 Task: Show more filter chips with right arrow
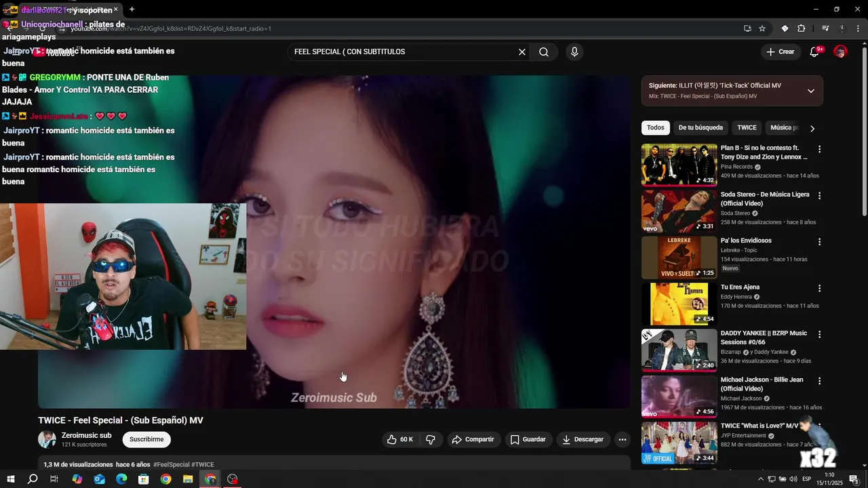pyautogui.click(x=812, y=128)
